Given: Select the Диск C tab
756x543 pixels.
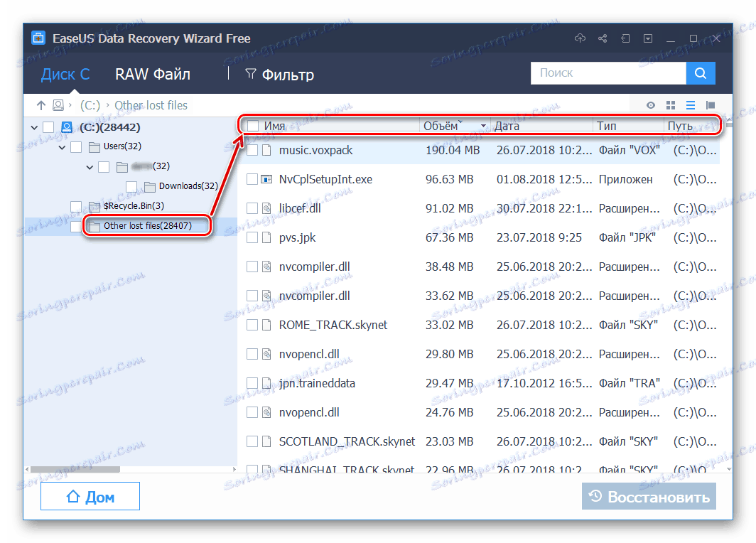Looking at the screenshot, I should [65, 74].
